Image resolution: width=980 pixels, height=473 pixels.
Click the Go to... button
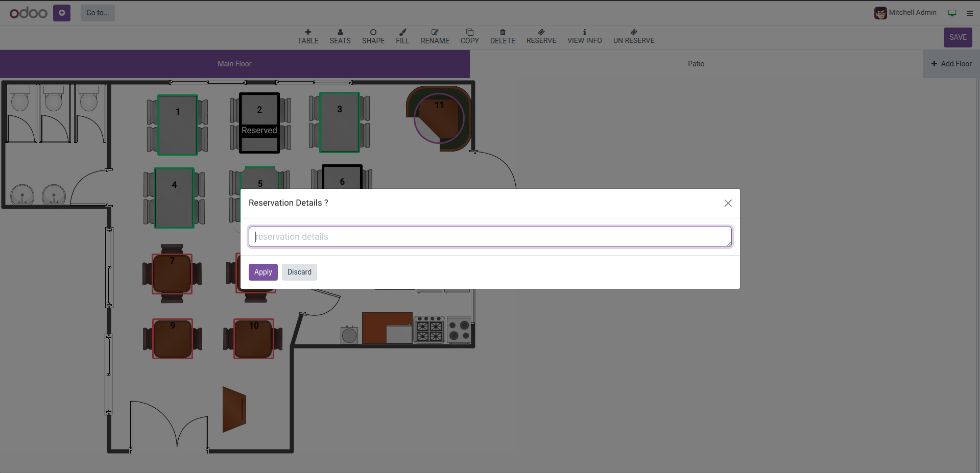98,13
